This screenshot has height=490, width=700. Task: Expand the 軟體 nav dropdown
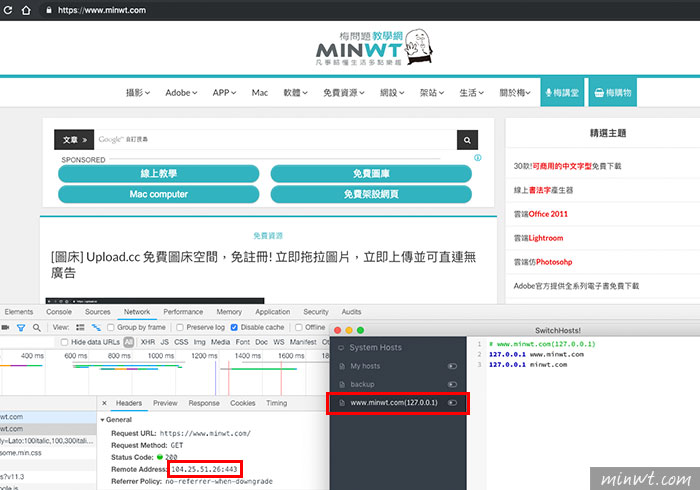(x=296, y=93)
